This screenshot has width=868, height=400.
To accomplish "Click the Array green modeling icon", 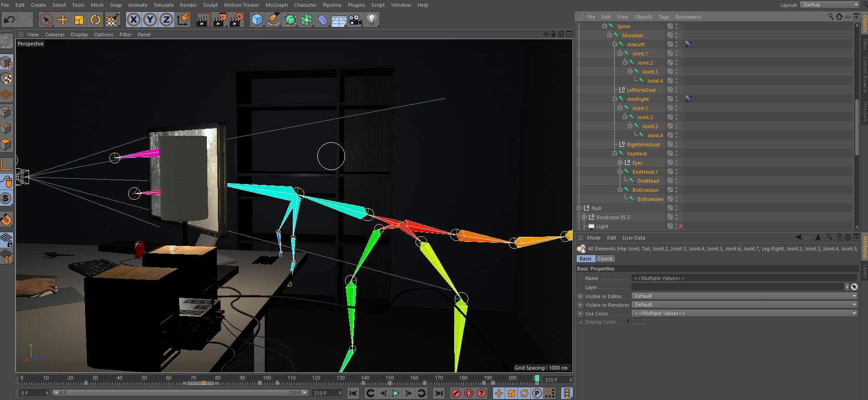I will (x=306, y=20).
